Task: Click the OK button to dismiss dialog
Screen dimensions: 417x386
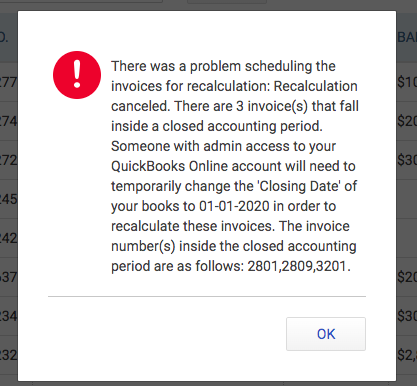Action: (x=326, y=334)
